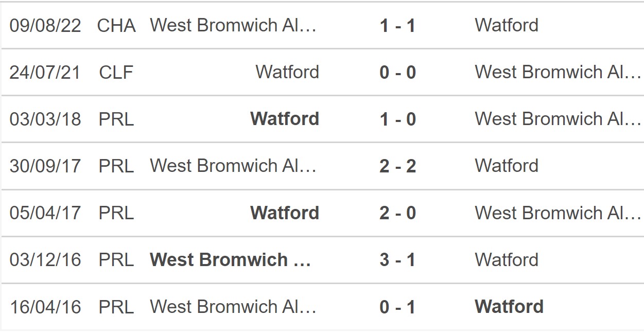Viewport: 644px width, 333px height.
Task: Open the 0 - 0 score from 24/07/21
Action: [x=397, y=72]
